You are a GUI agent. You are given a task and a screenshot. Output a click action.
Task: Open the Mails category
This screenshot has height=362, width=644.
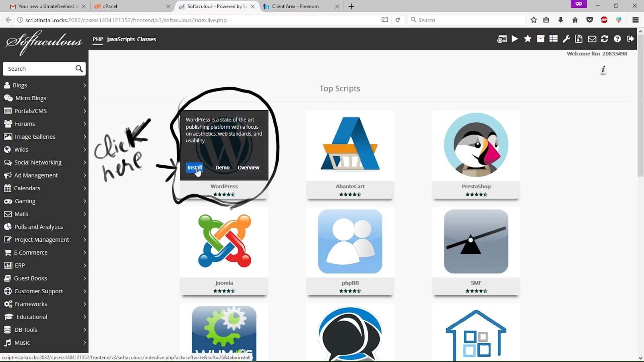pos(44,214)
